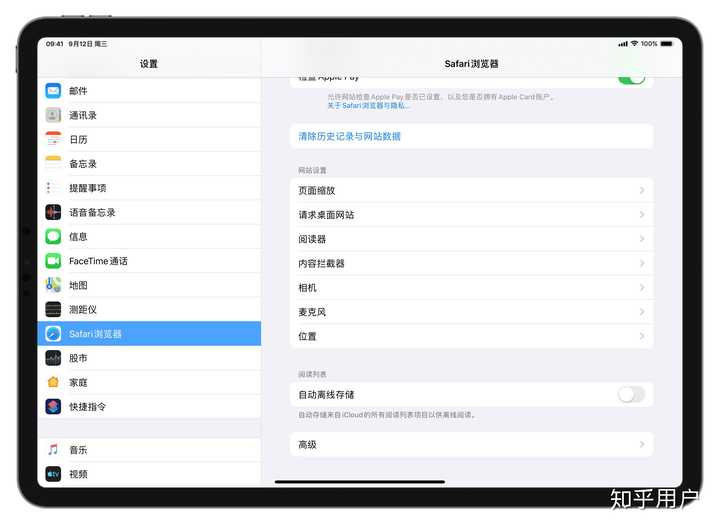
Task: Select 语音备忘录 text in sidebar
Action: click(92, 212)
